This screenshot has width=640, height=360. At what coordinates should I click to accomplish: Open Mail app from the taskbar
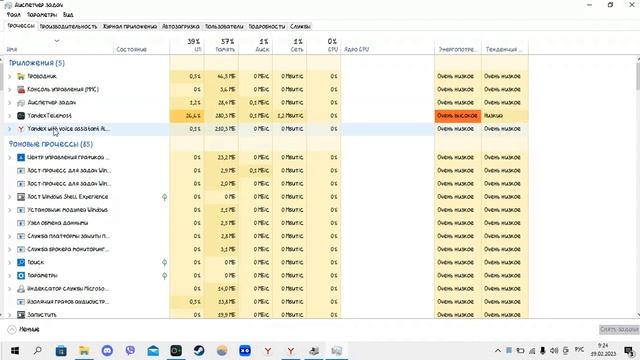tap(153, 351)
